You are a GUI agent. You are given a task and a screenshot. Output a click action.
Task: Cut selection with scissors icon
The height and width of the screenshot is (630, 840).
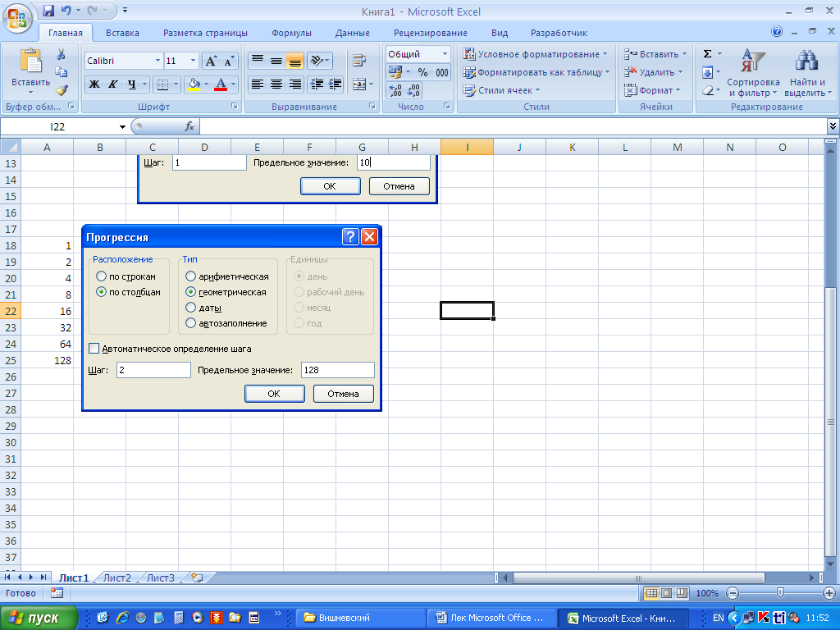[61, 54]
